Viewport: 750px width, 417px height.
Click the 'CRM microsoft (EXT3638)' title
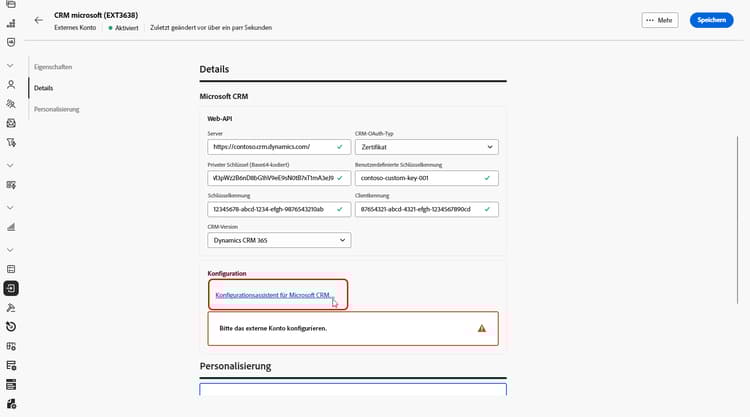pyautogui.click(x=96, y=15)
